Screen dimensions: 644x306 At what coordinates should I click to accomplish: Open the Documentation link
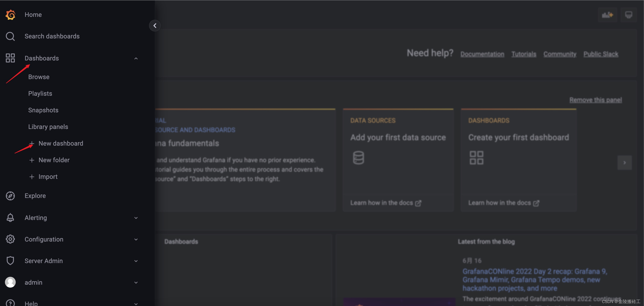point(482,54)
